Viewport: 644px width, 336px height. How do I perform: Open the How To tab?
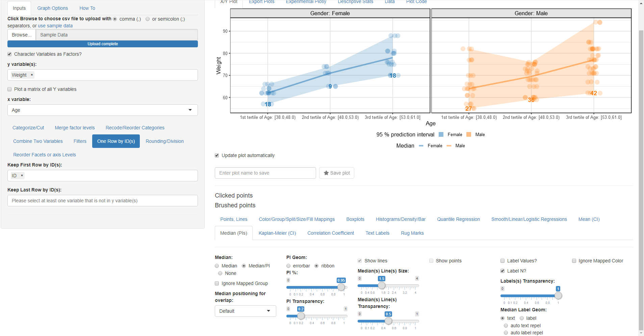[87, 8]
